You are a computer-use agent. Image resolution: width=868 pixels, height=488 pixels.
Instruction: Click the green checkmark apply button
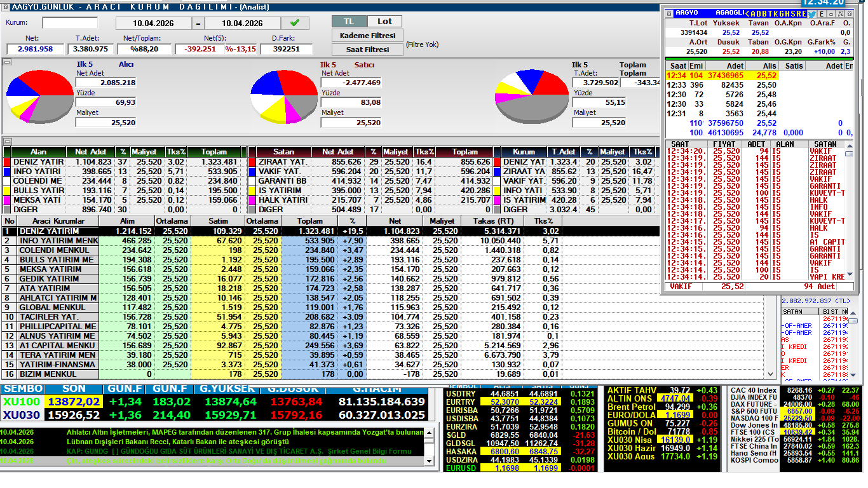pyautogui.click(x=295, y=24)
